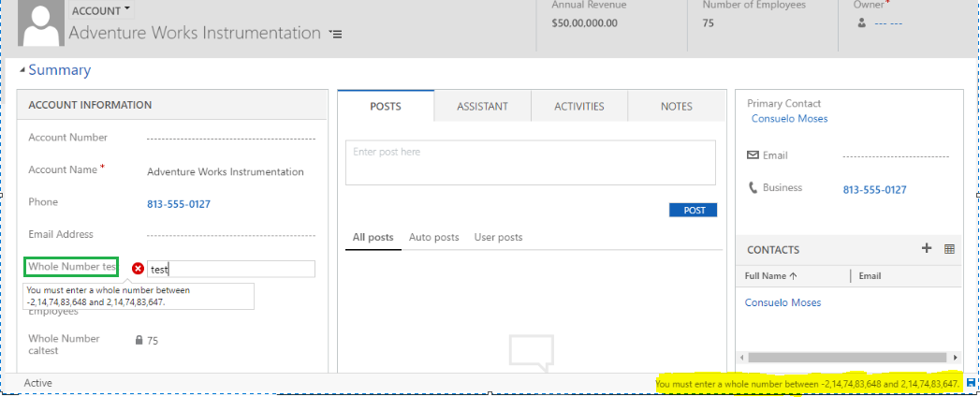Click the Owner person icon
This screenshot has height=397, width=980.
coord(862,23)
